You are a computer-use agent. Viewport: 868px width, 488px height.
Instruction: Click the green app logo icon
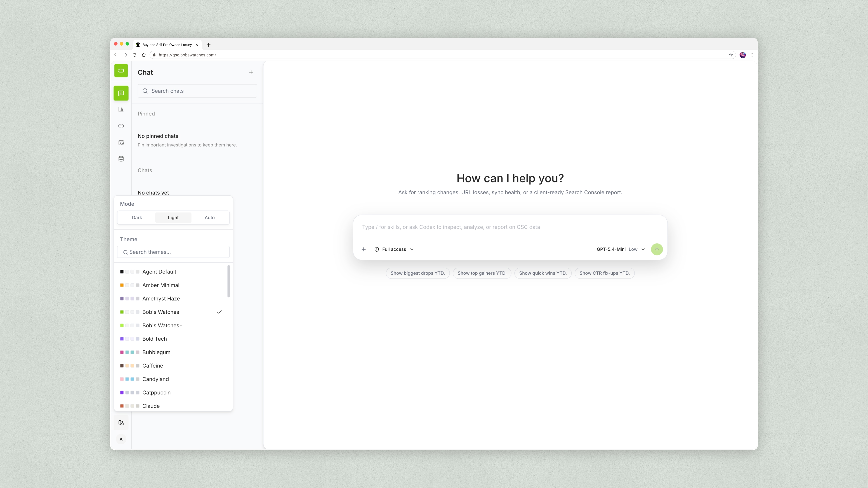[x=121, y=71]
